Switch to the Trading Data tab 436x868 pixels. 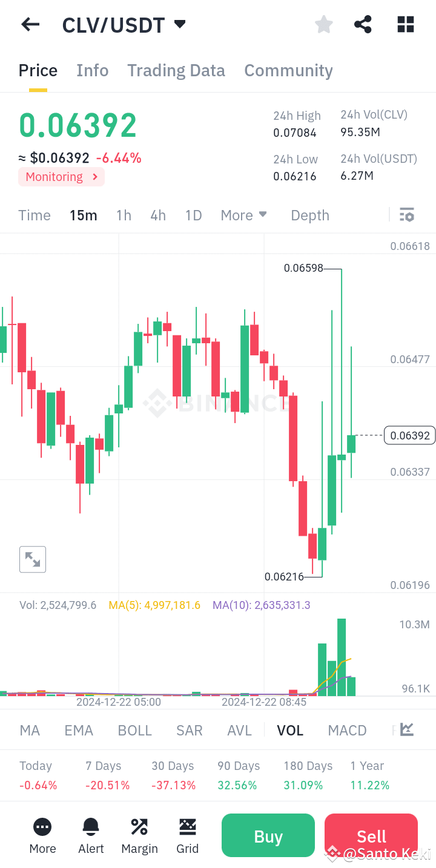pos(176,70)
